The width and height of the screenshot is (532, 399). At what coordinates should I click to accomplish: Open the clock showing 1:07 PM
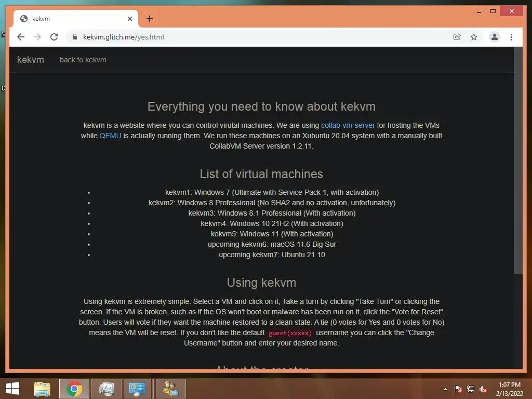coord(509,389)
